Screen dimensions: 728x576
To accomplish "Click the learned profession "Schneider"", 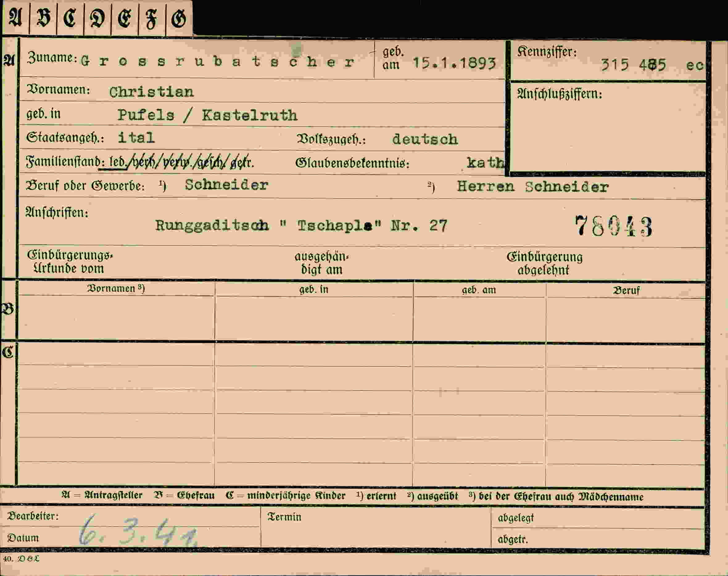I will click(226, 184).
